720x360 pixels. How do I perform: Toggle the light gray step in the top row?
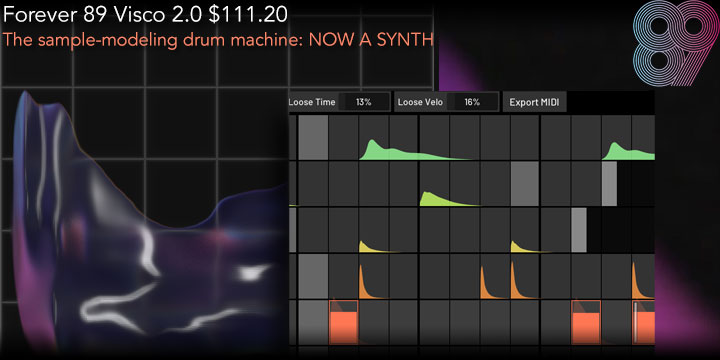click(313, 138)
